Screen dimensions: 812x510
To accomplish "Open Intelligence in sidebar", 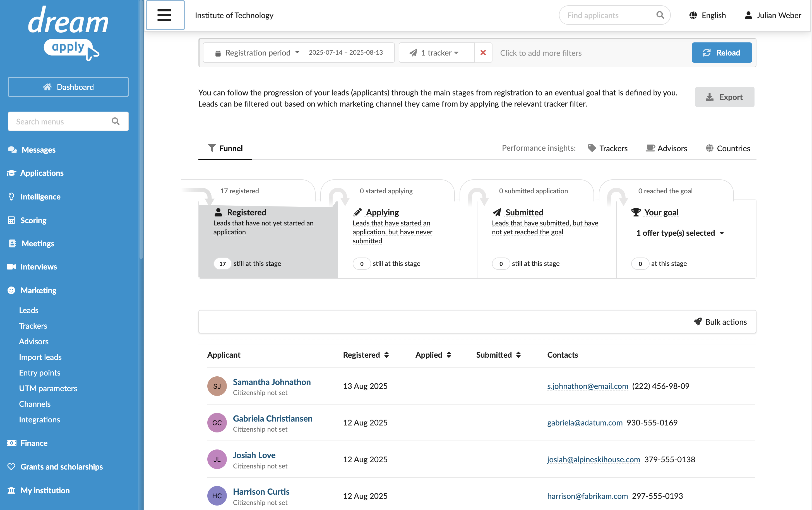I will tap(34, 196).
